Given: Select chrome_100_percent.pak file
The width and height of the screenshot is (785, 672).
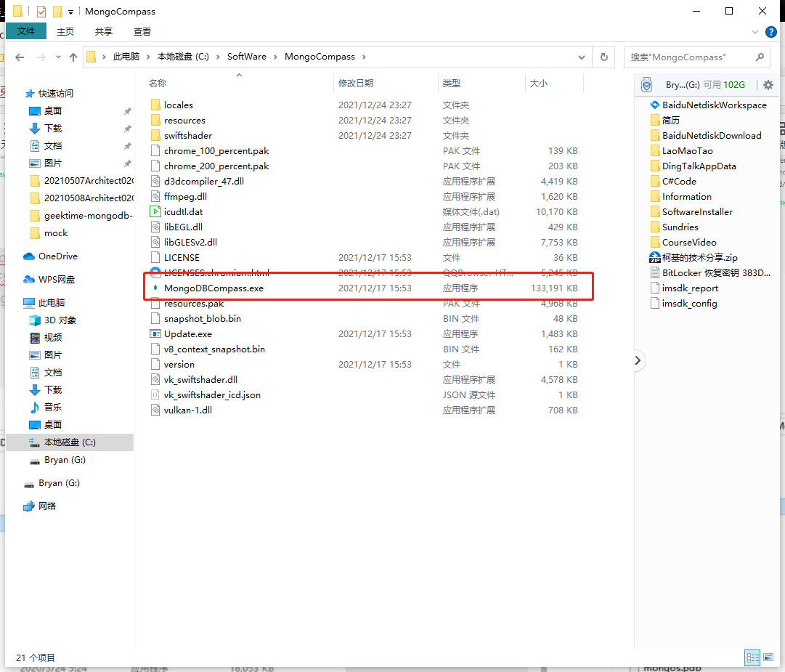Looking at the screenshot, I should pyautogui.click(x=216, y=150).
